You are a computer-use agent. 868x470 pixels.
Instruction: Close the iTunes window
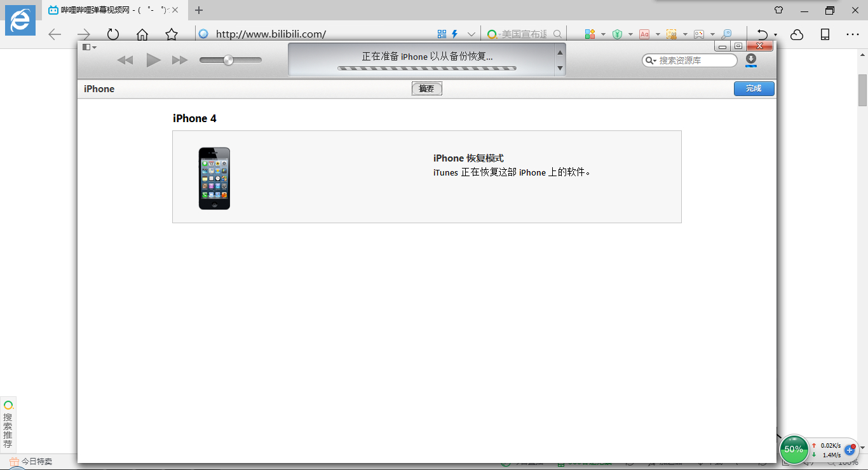pos(760,46)
